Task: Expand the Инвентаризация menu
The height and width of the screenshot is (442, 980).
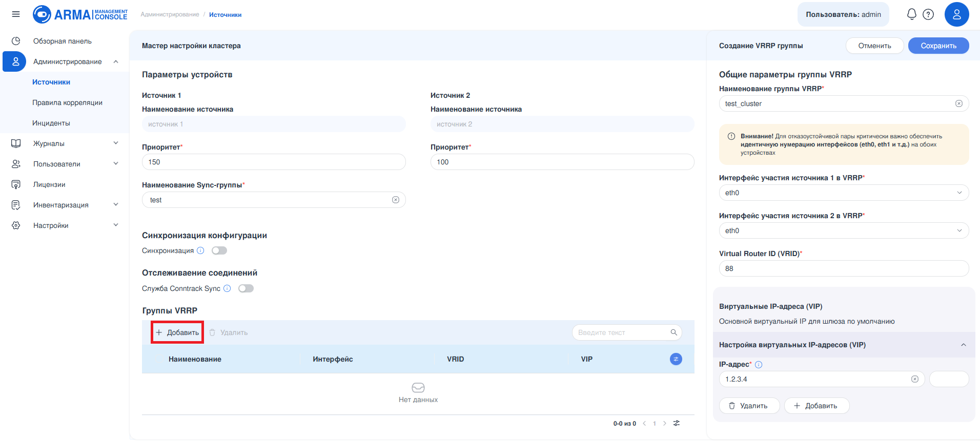Action: point(116,205)
